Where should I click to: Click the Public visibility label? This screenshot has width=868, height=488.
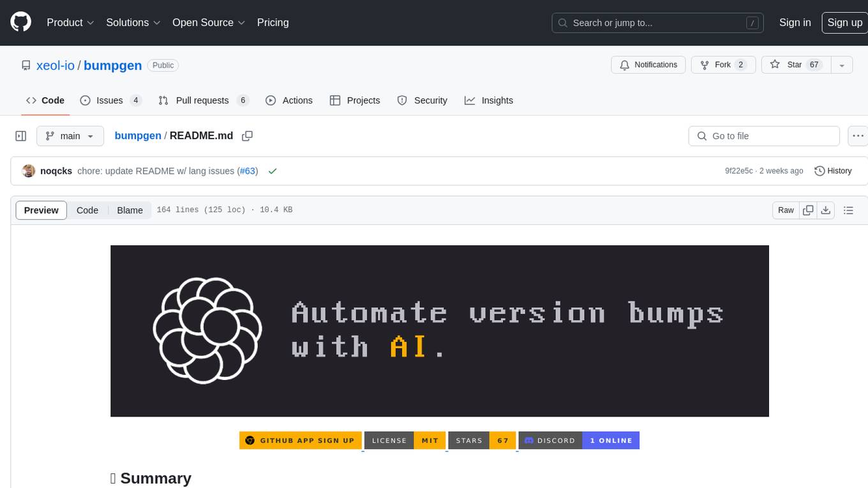pos(163,65)
